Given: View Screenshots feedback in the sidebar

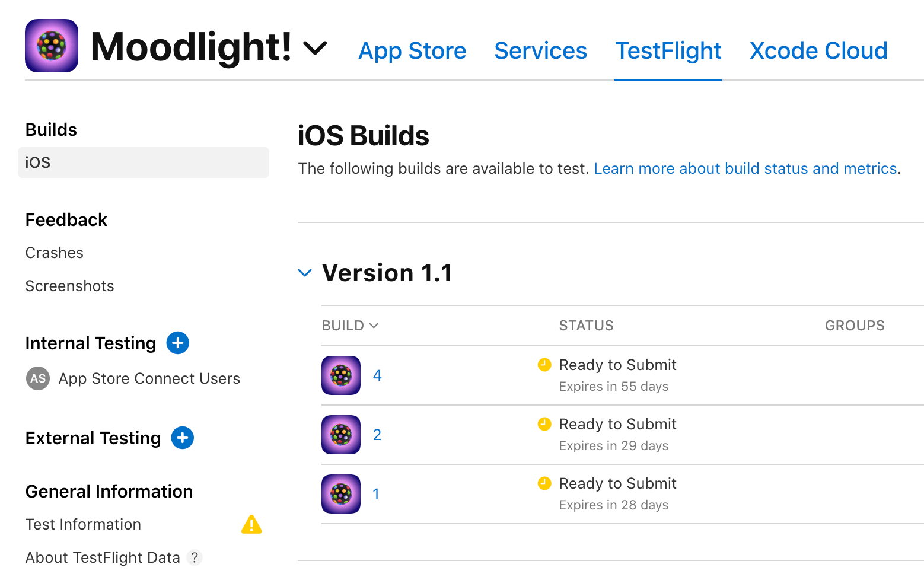Looking at the screenshot, I should [x=69, y=286].
